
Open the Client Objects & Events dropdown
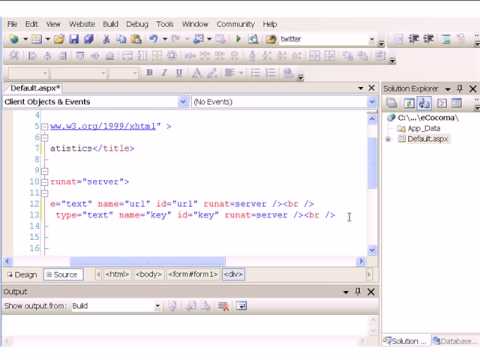coord(183,102)
